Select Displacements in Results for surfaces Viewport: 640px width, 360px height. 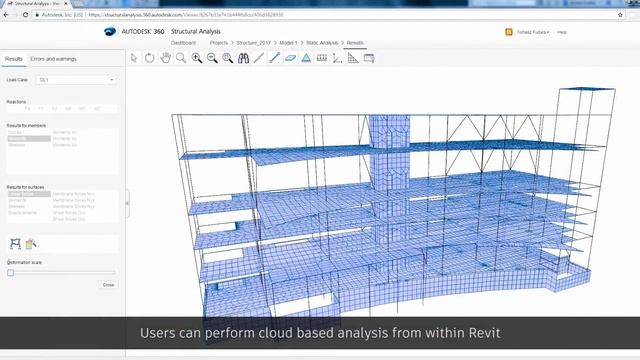click(22, 213)
